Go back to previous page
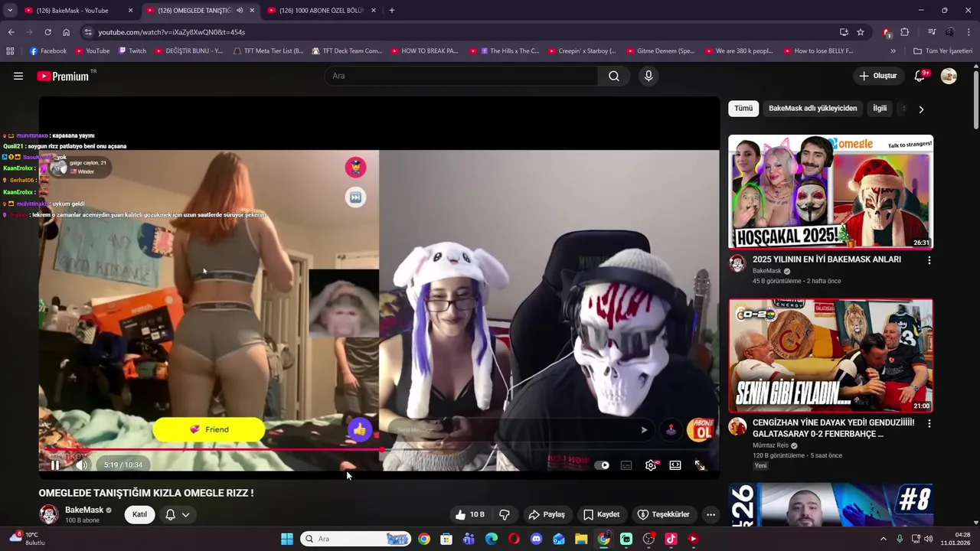 point(11,32)
